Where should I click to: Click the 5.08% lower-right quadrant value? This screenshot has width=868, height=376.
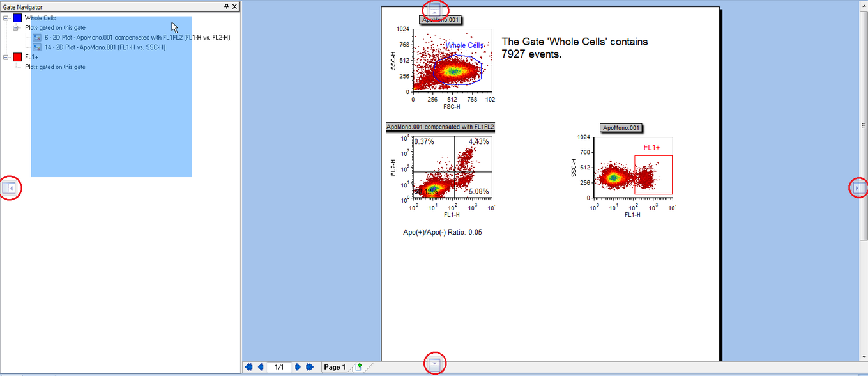(x=478, y=191)
